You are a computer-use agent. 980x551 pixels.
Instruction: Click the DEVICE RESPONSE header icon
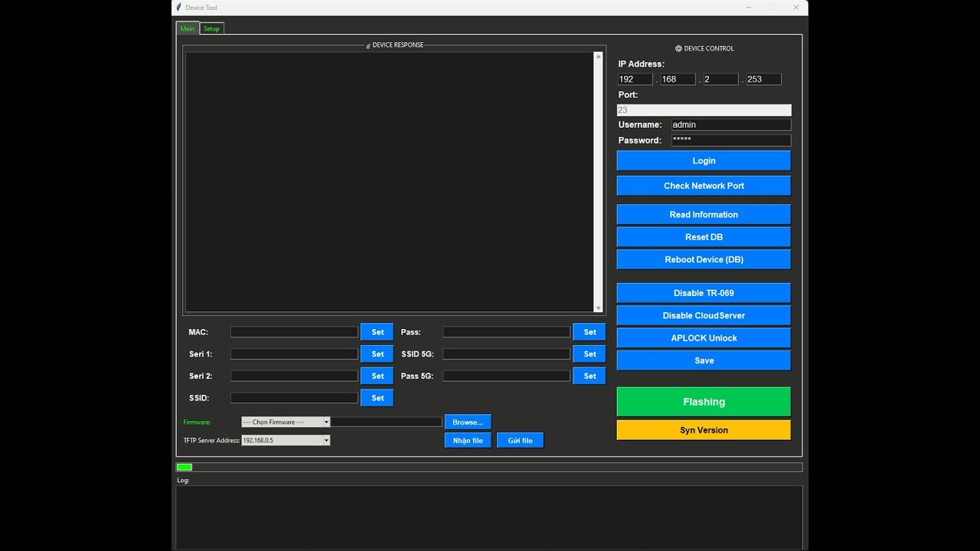(x=368, y=46)
